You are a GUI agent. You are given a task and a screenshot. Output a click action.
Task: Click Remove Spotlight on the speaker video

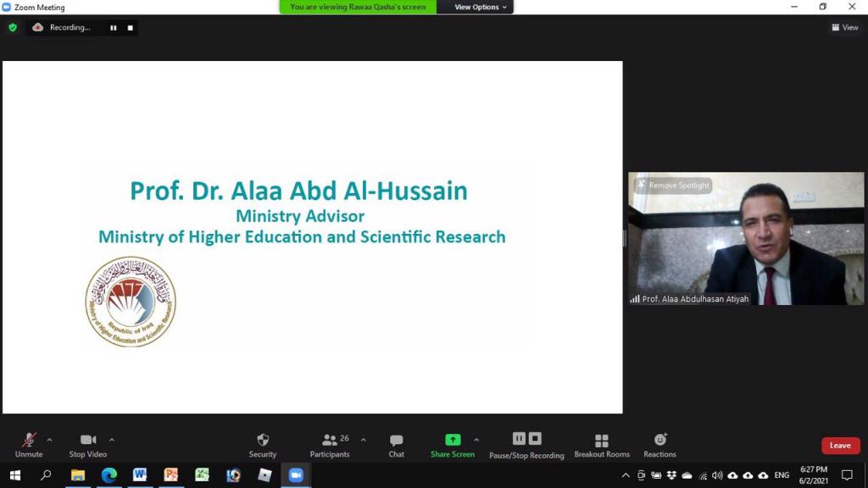(674, 186)
